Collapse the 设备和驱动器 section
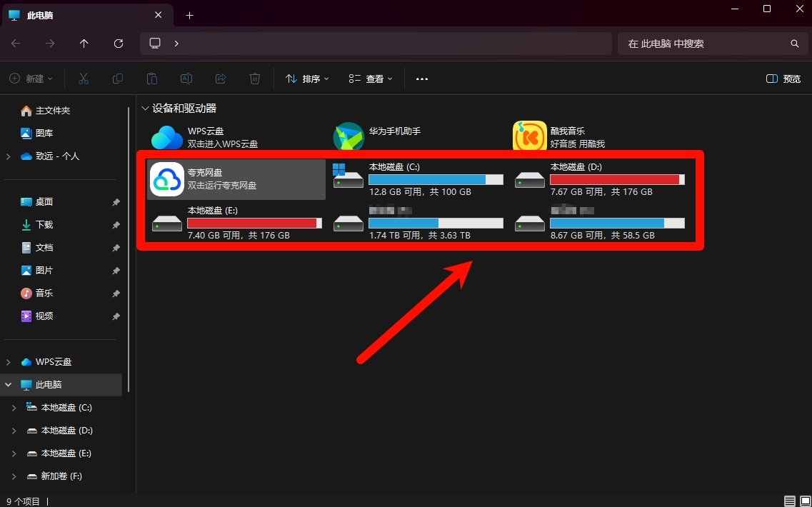The height and width of the screenshot is (507, 812). 145,107
